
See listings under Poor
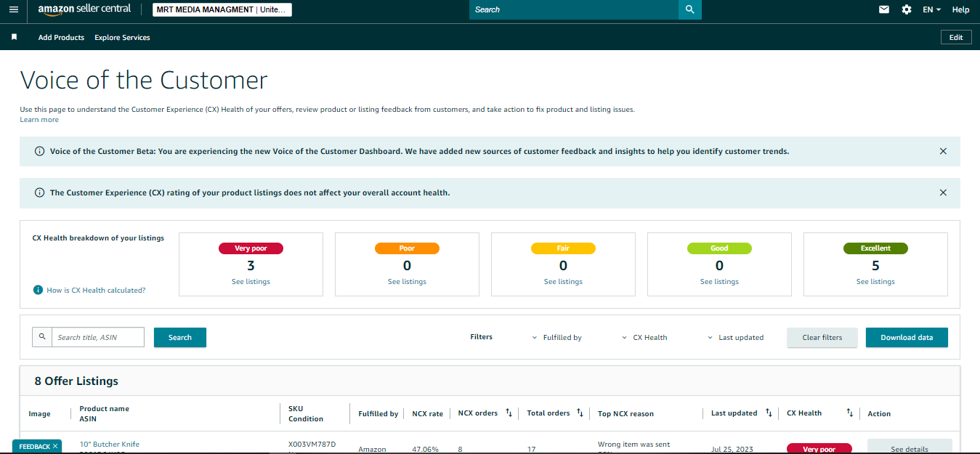pyautogui.click(x=407, y=282)
